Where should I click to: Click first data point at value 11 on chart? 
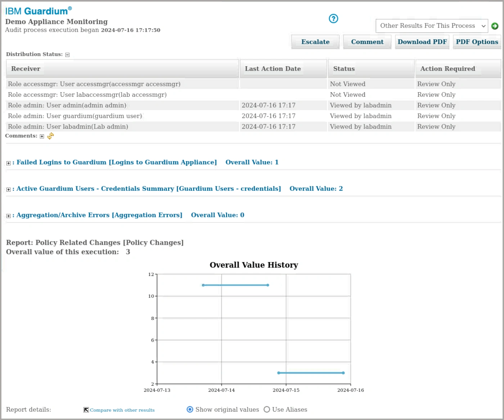coord(203,285)
